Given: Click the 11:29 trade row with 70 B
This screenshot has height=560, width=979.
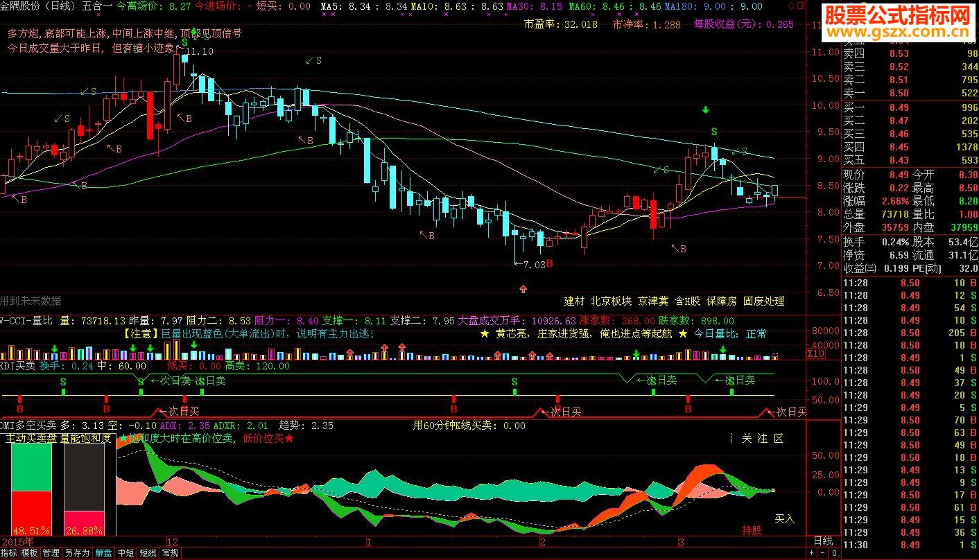Looking at the screenshot, I should point(910,420).
